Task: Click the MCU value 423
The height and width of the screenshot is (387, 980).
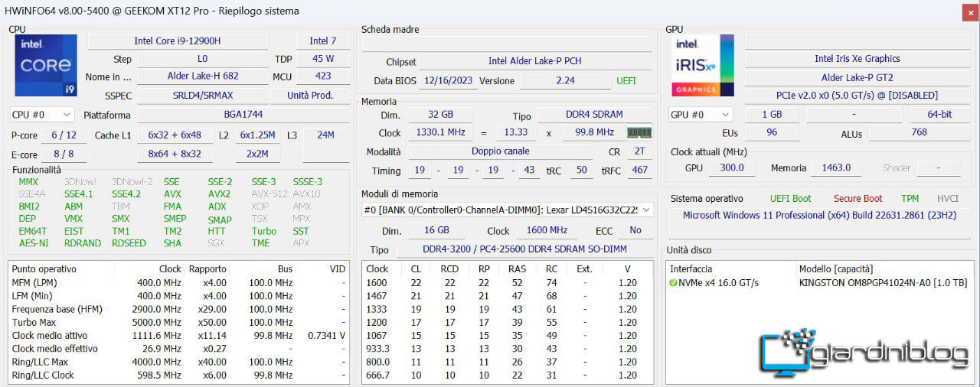Action: (x=323, y=76)
